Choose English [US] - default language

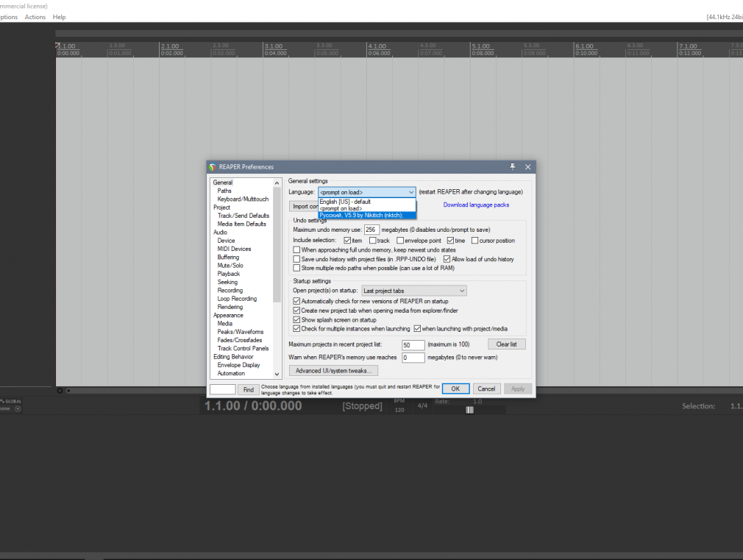point(367,202)
